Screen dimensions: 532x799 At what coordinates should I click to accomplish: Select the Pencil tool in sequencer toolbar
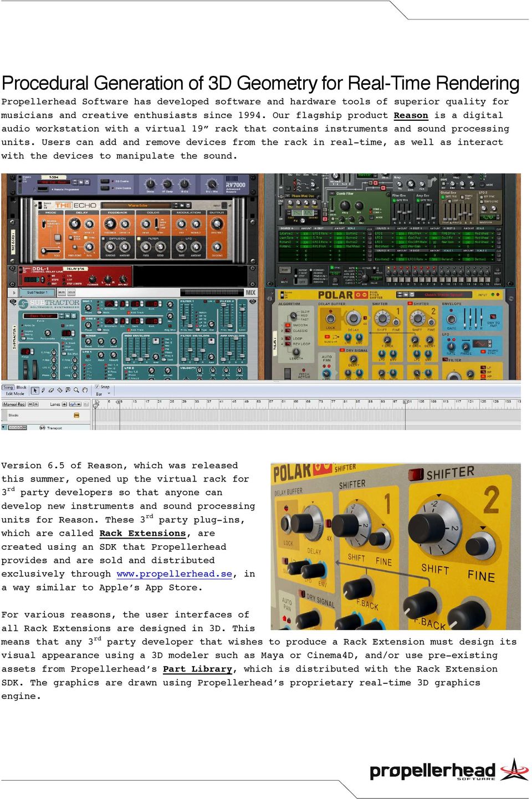click(x=43, y=390)
